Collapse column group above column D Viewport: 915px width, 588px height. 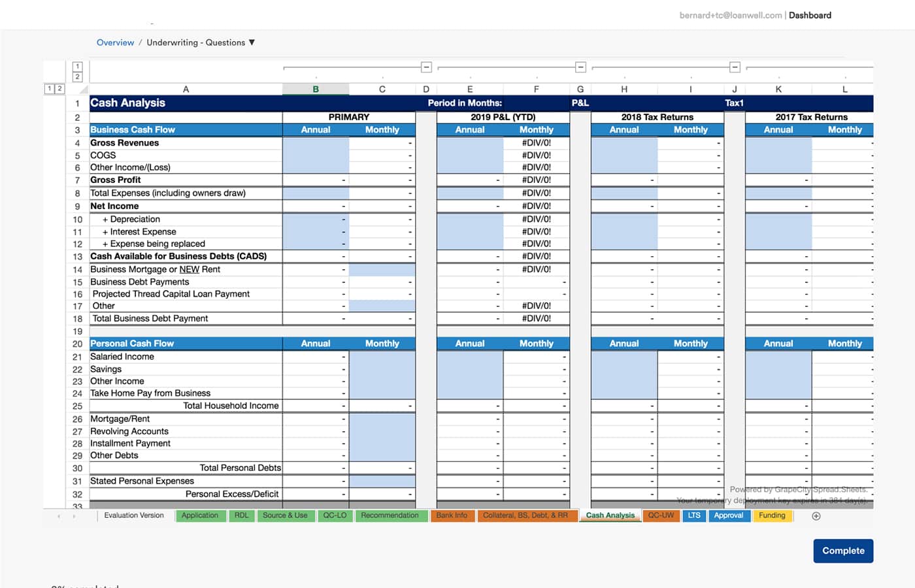point(426,67)
